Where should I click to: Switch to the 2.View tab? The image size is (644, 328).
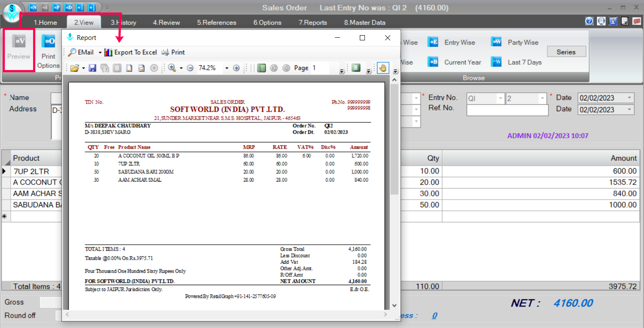tap(84, 22)
